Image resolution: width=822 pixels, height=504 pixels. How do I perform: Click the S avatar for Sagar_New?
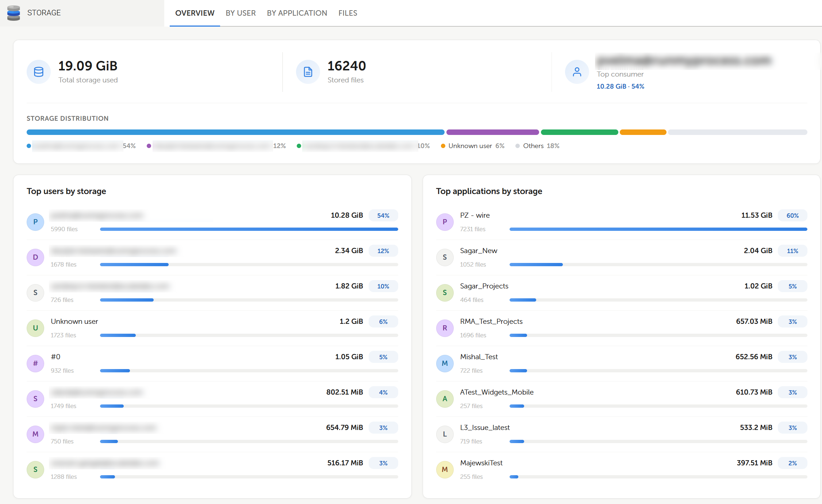[445, 257]
